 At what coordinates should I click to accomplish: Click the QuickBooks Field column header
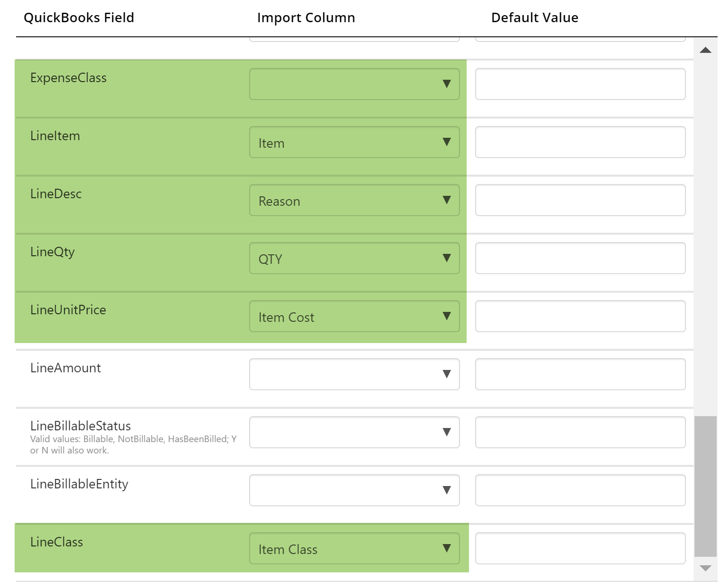tap(79, 17)
